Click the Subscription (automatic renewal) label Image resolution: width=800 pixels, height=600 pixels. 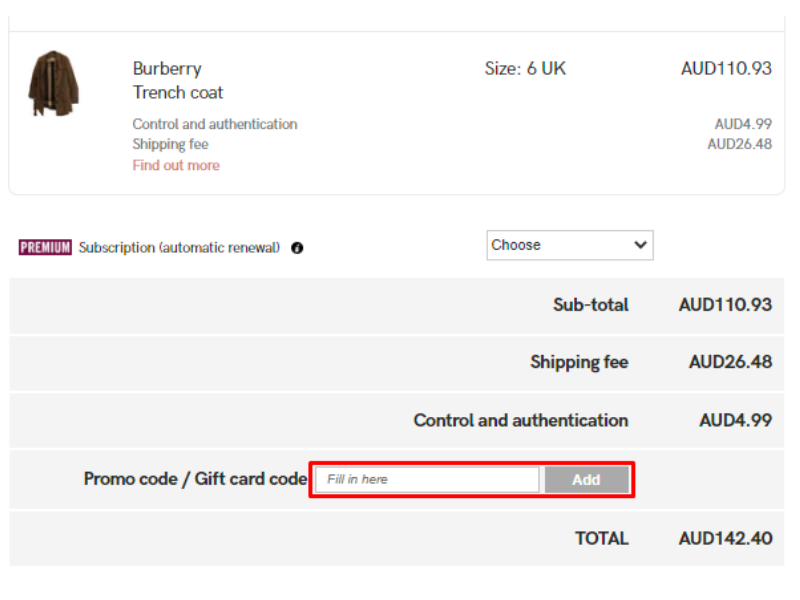point(179,247)
